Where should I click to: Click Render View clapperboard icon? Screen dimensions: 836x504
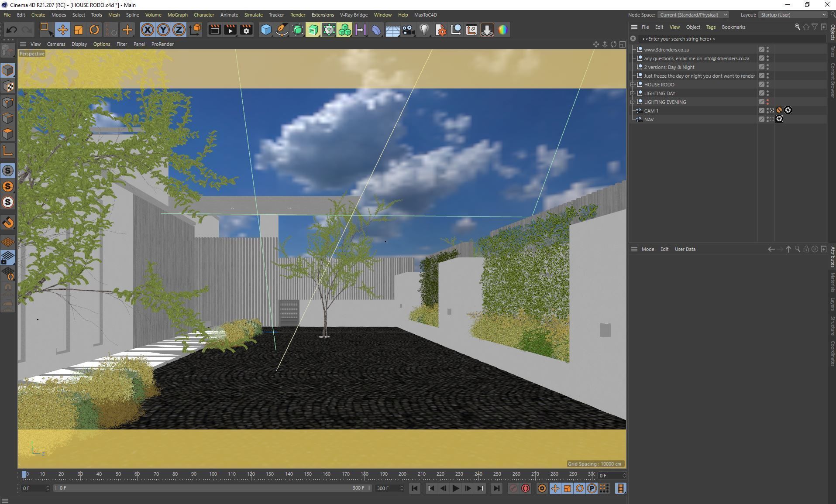point(214,30)
